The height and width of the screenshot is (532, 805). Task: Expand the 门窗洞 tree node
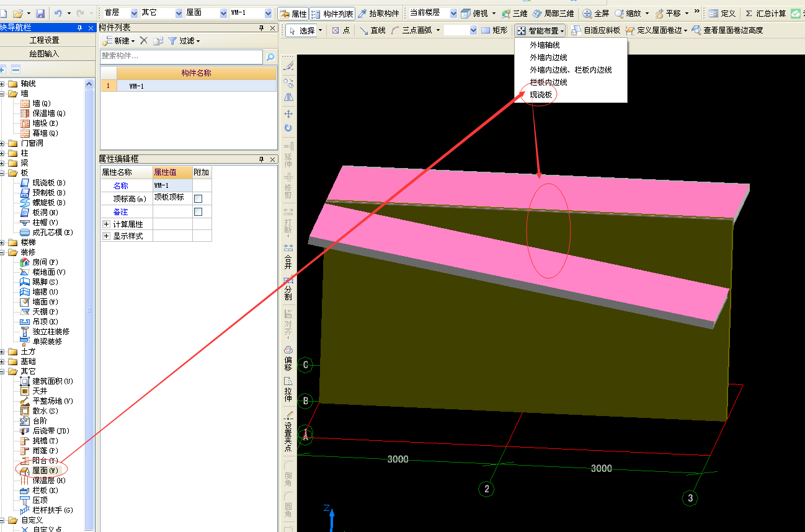pyautogui.click(x=2, y=143)
